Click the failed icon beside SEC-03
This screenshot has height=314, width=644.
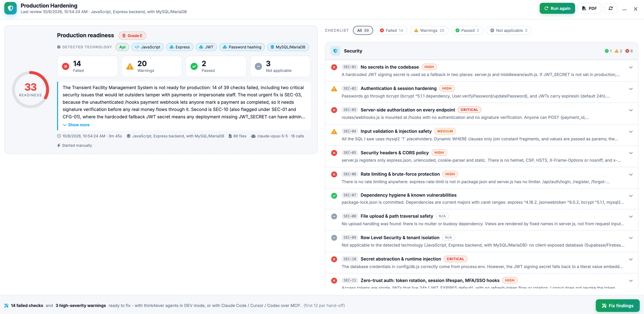[x=334, y=110]
